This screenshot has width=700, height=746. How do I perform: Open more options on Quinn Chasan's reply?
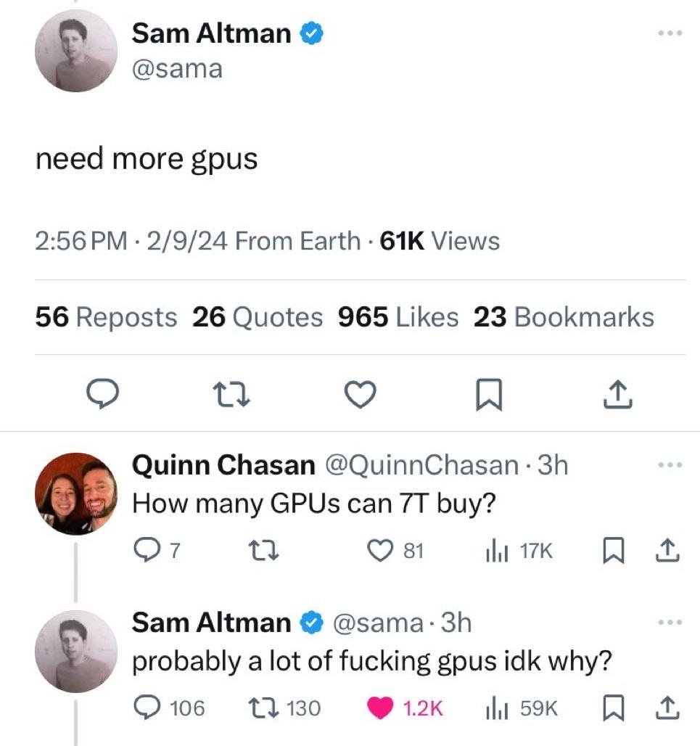click(668, 464)
